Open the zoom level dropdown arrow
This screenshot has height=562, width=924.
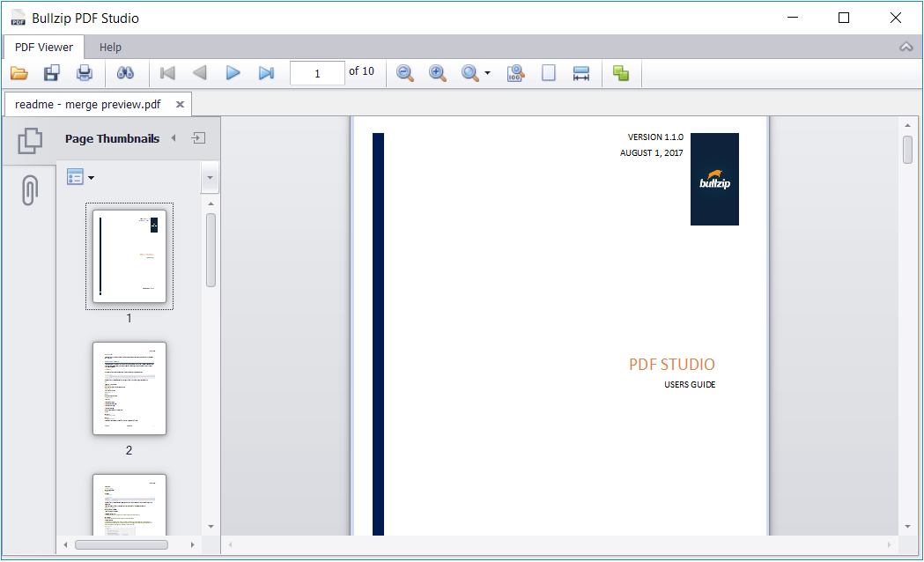click(x=487, y=74)
